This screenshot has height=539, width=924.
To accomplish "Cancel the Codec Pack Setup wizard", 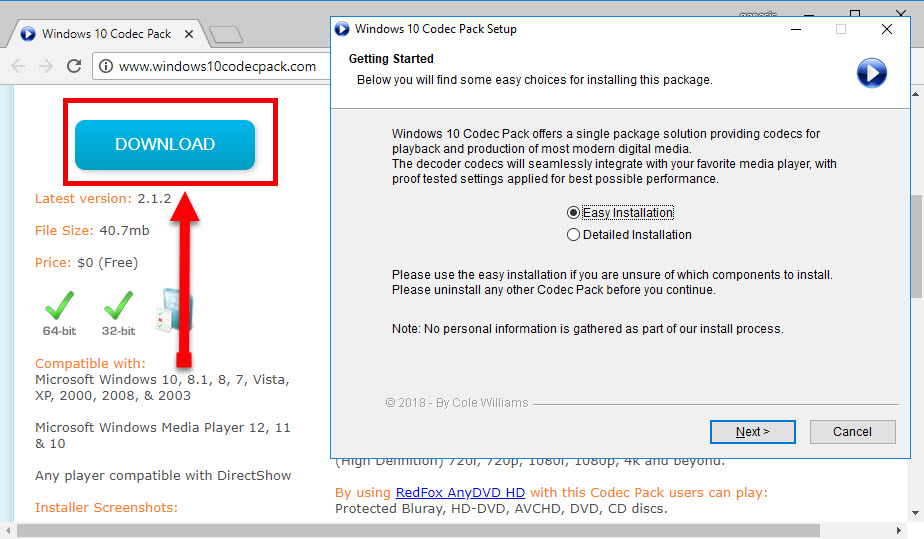I will (852, 432).
